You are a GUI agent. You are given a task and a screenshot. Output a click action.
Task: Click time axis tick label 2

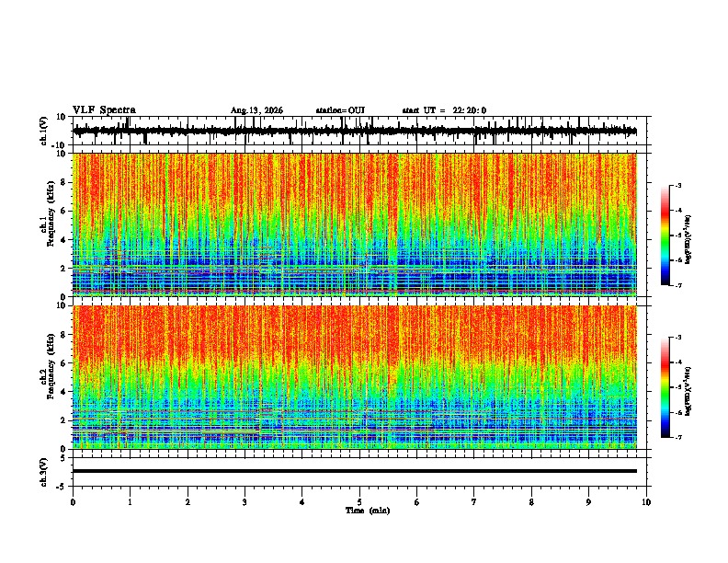188,502
